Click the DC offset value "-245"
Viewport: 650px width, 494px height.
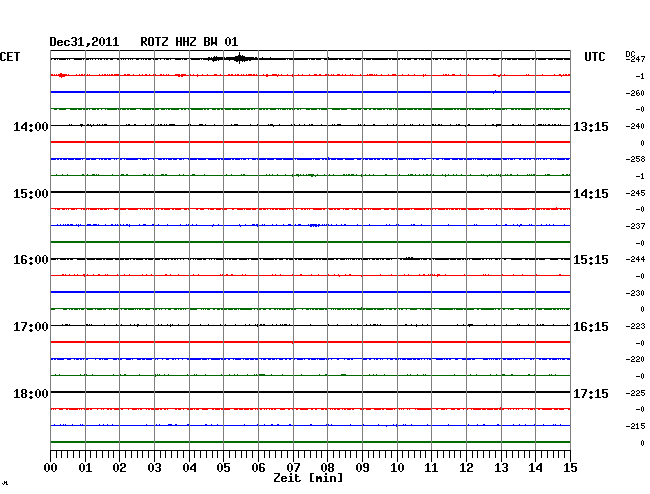(x=635, y=193)
